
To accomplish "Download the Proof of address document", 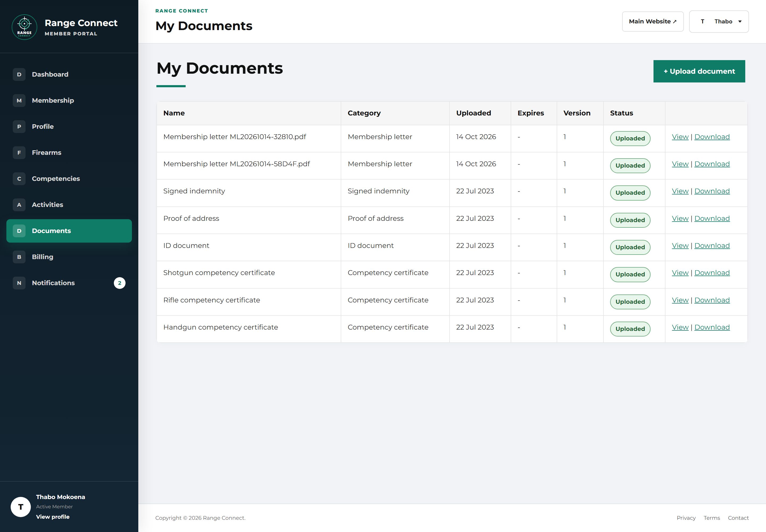I will tap(712, 218).
